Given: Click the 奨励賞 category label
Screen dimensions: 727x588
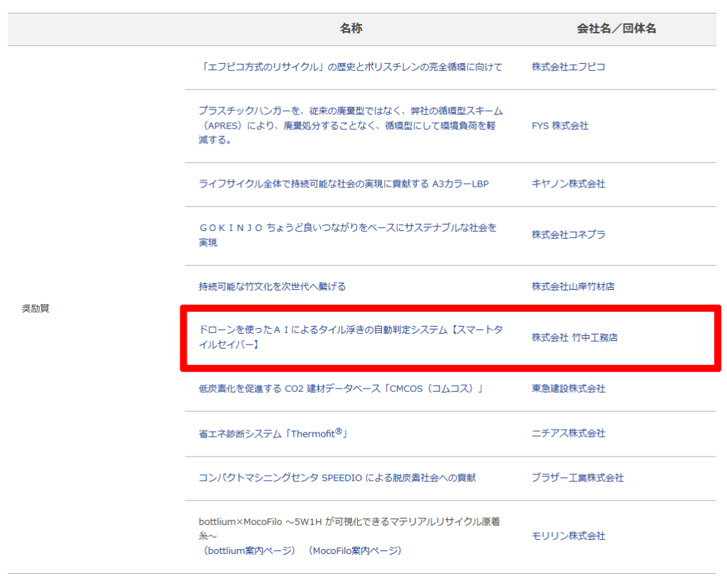Looking at the screenshot, I should pos(35,308).
